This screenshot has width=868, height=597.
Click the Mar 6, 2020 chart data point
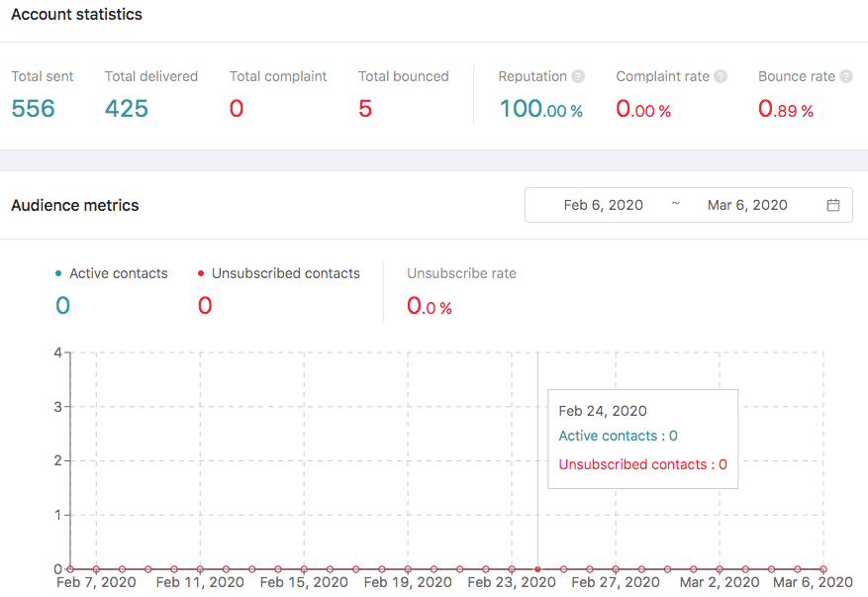[x=823, y=569]
